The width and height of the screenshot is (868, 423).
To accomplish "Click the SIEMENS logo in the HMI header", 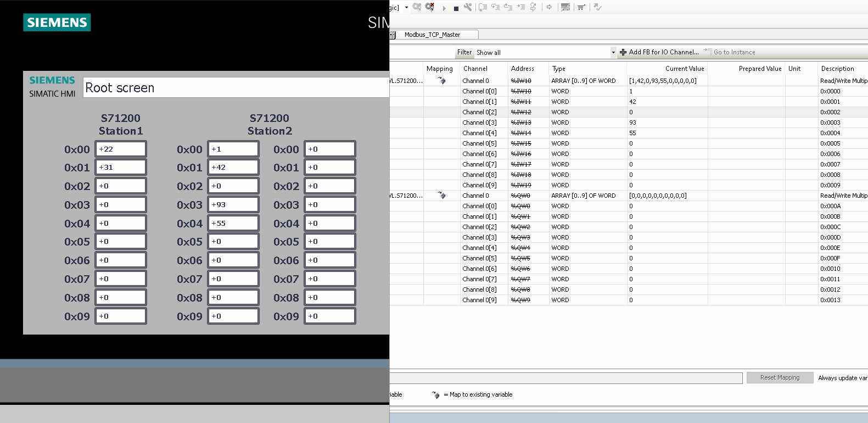I will click(57, 23).
